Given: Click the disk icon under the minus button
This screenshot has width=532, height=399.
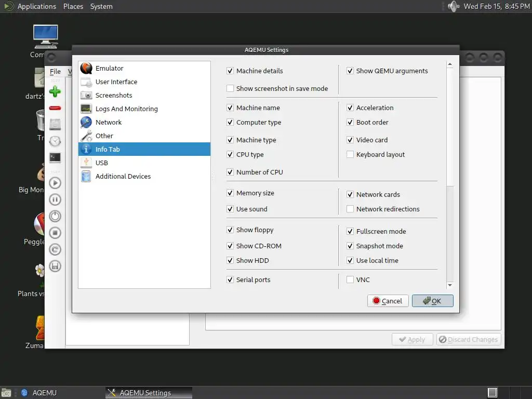Looking at the screenshot, I should point(55,125).
